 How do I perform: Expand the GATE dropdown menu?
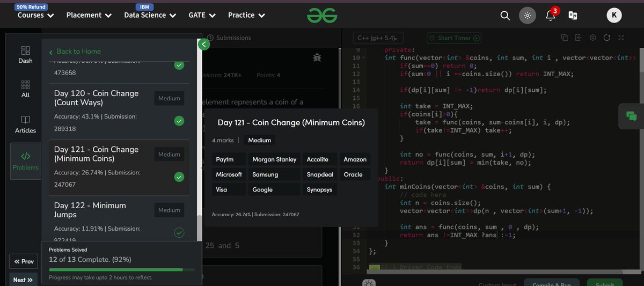click(x=202, y=15)
